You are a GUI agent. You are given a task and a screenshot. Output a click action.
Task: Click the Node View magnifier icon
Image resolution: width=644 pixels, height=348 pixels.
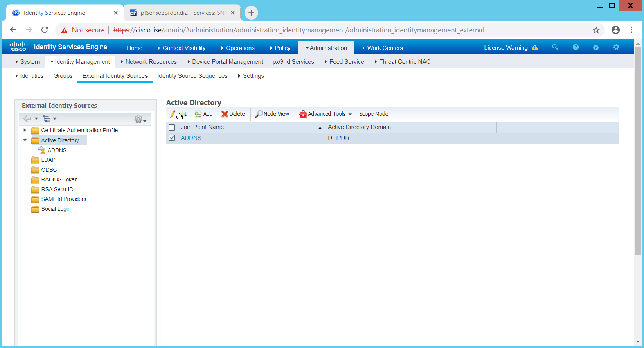point(259,114)
